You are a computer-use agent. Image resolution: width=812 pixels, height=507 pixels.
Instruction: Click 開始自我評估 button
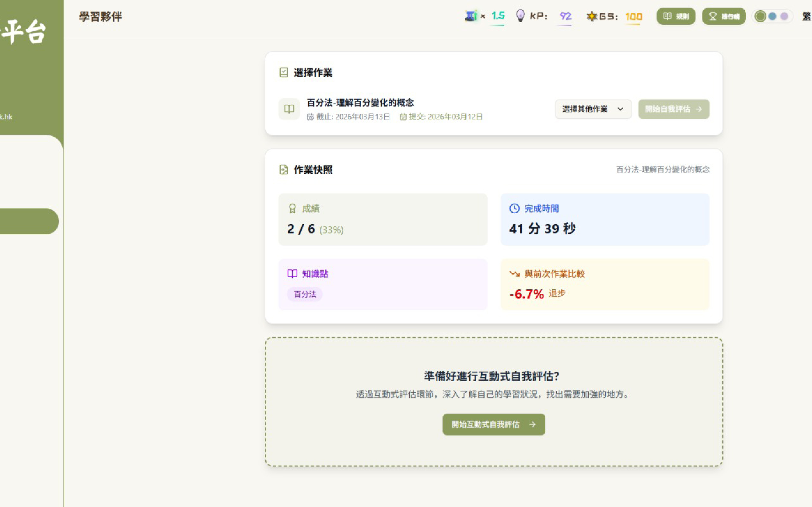coord(673,109)
